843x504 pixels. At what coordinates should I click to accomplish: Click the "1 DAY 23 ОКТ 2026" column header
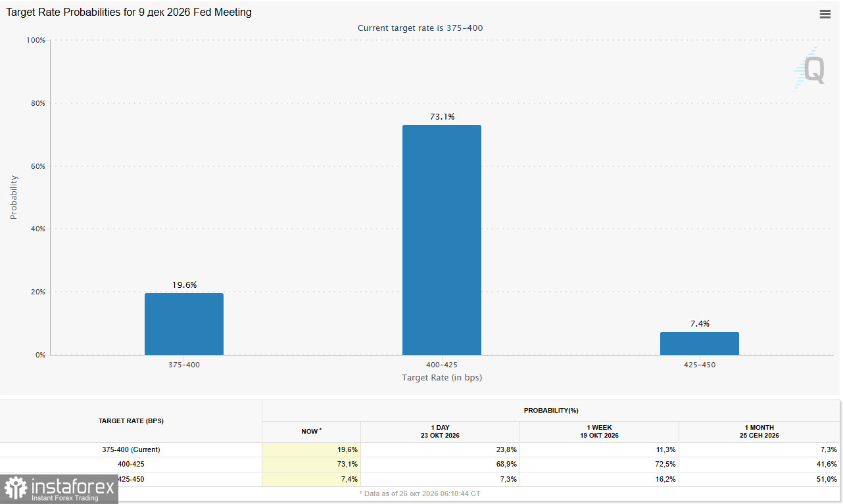click(440, 432)
